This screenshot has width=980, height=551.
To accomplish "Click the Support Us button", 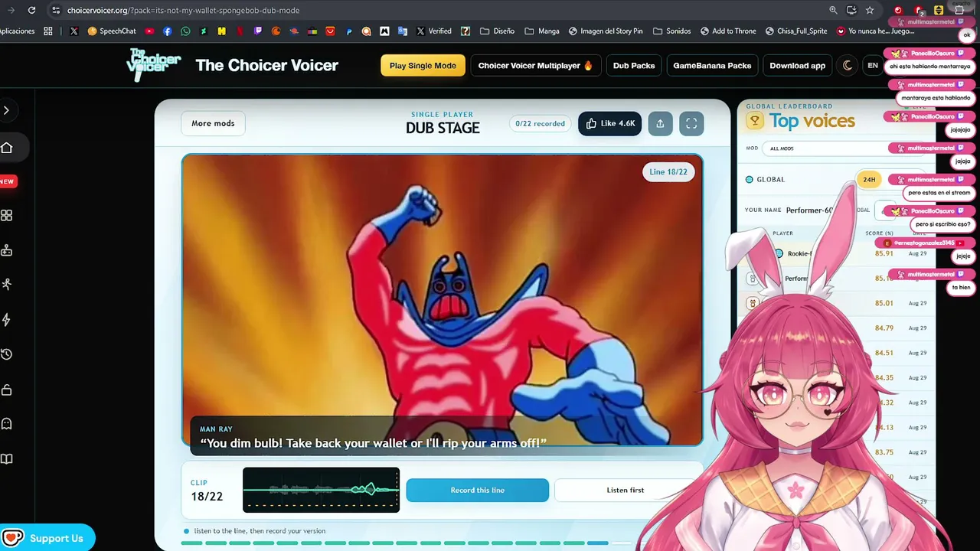I will (47, 538).
